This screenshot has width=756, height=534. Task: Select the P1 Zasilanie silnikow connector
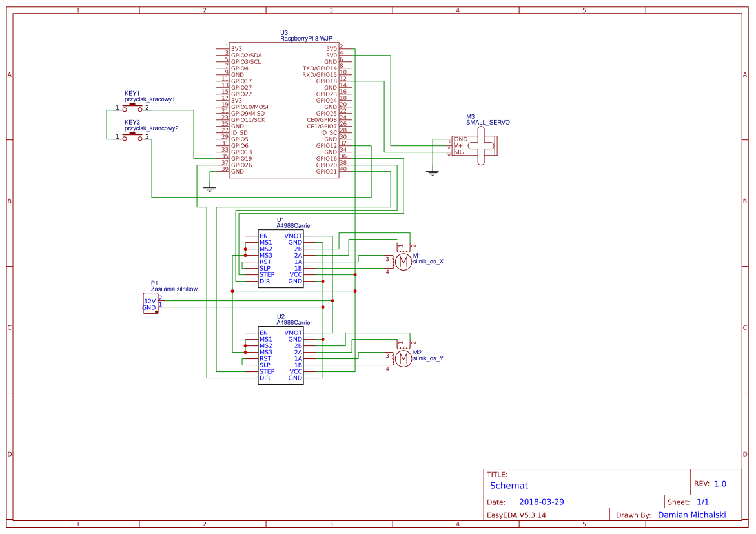(x=150, y=303)
